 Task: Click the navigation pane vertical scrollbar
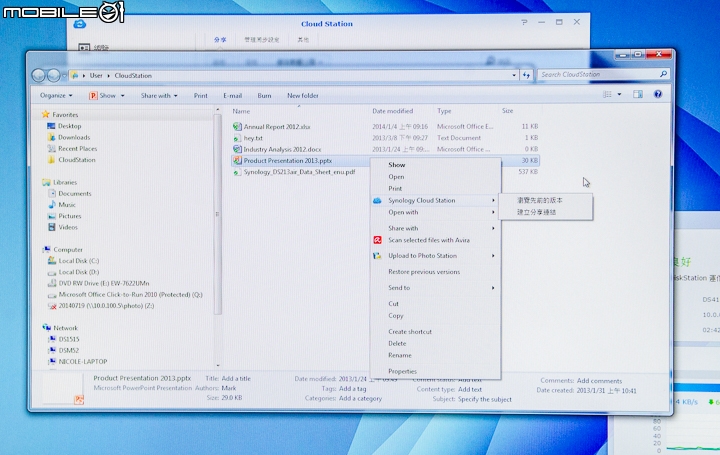pyautogui.click(x=218, y=214)
